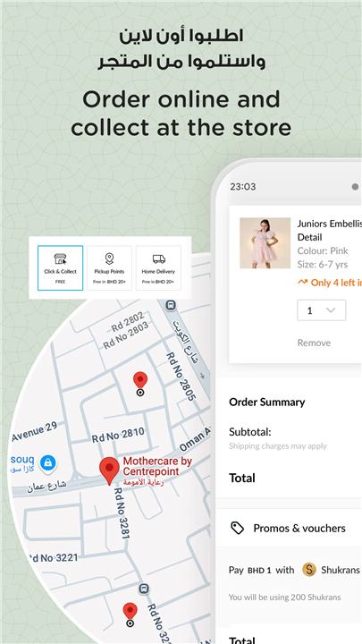Remove the Juniors dress from cart
This screenshot has height=644, width=362.
(314, 343)
